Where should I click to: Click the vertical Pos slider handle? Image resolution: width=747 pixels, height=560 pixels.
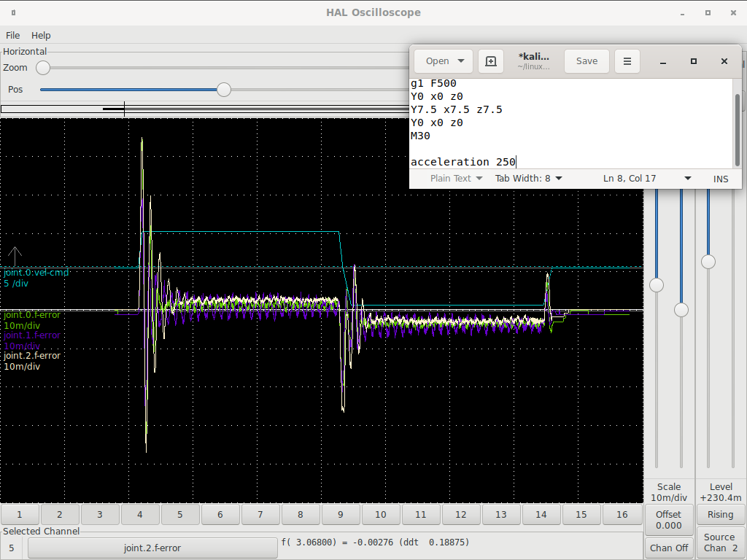tap(681, 310)
